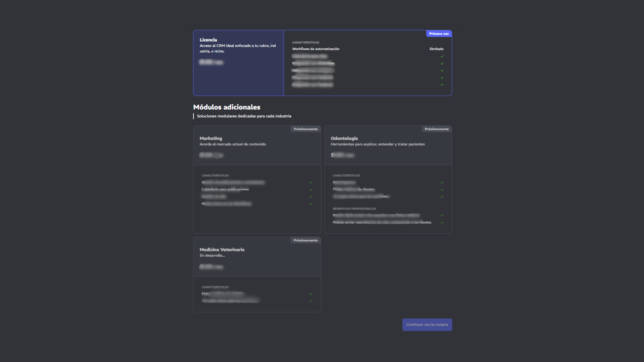Click Continuar con la compra button
The height and width of the screenshot is (362, 644).
coord(427,324)
